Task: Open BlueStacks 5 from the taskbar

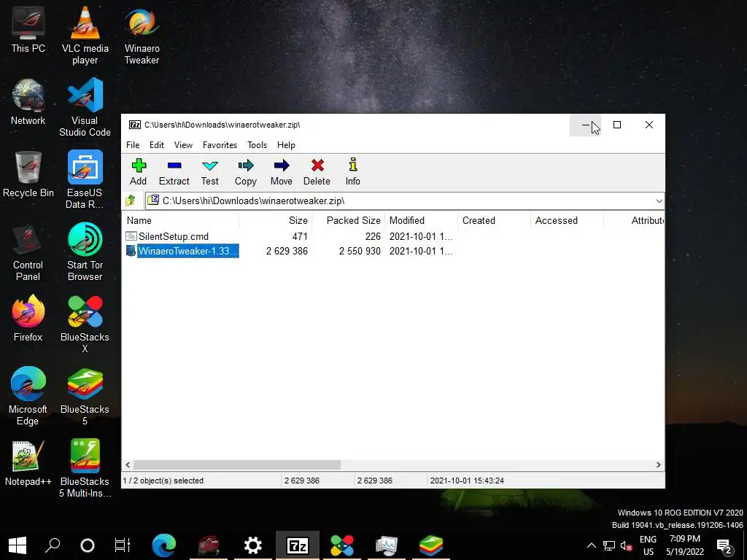Action: click(x=430, y=545)
